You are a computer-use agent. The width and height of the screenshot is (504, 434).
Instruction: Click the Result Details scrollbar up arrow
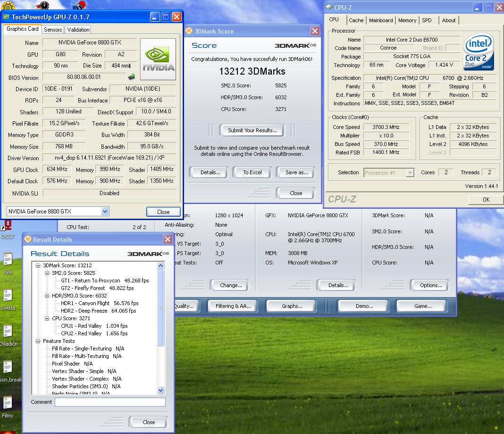click(161, 266)
